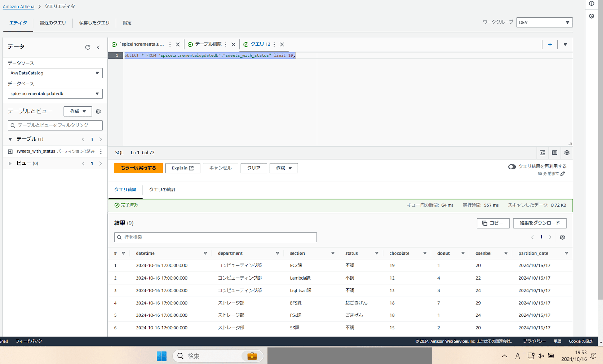This screenshot has height=364, width=603.
Task: Select the クエリ結果 tab
Action: click(x=125, y=190)
